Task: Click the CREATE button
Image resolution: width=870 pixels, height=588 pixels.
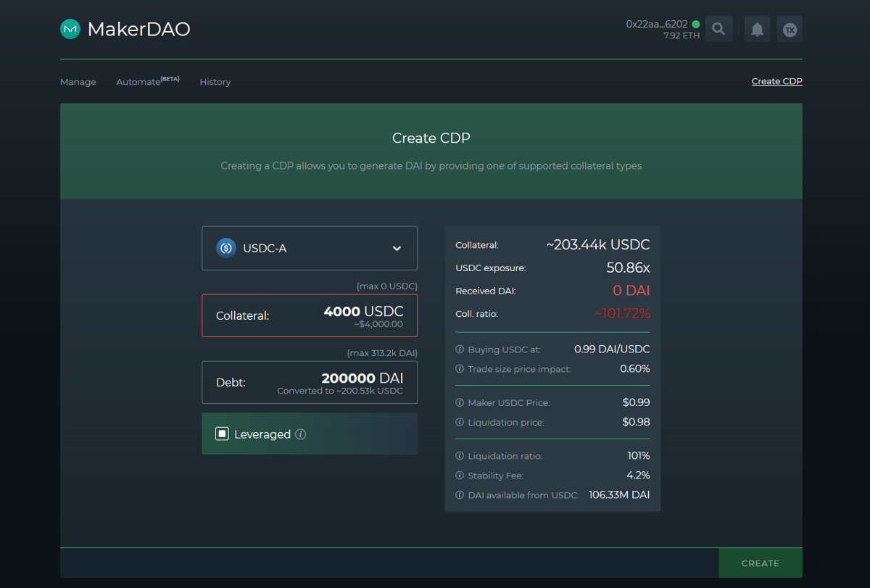Action: coord(761,563)
